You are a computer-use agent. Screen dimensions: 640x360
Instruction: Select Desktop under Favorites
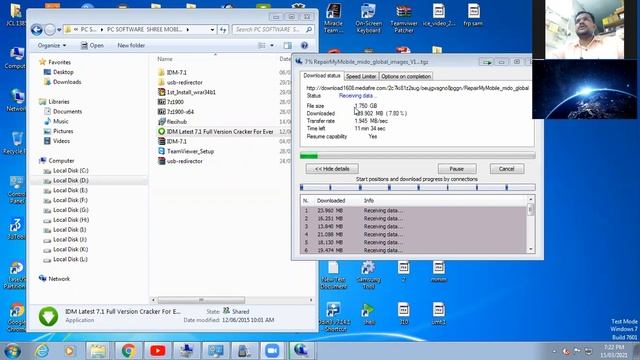pos(63,72)
